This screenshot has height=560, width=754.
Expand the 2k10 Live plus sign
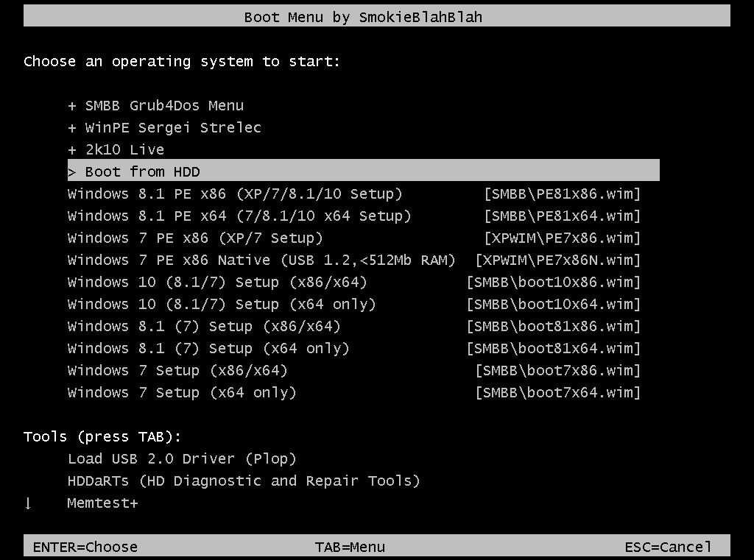tap(71, 150)
